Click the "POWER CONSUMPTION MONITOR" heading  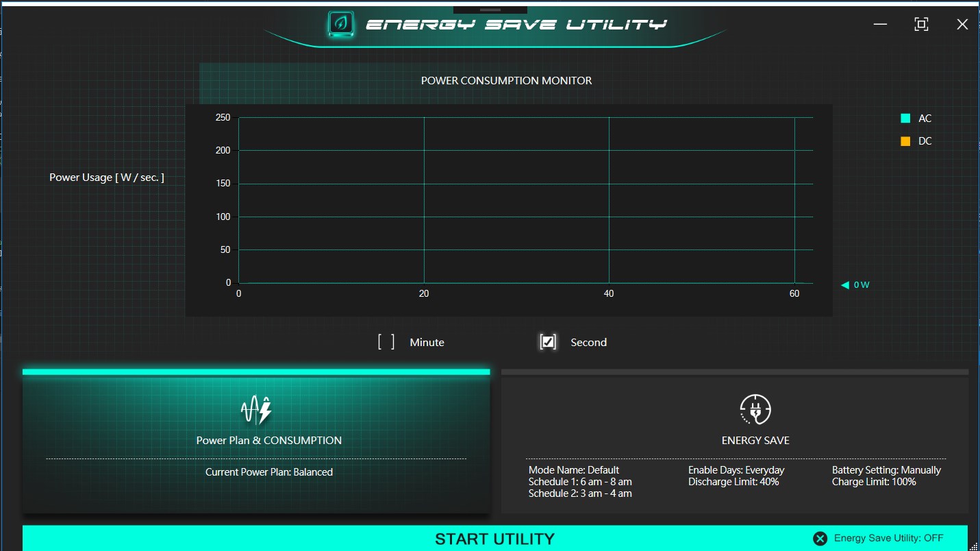click(x=507, y=81)
